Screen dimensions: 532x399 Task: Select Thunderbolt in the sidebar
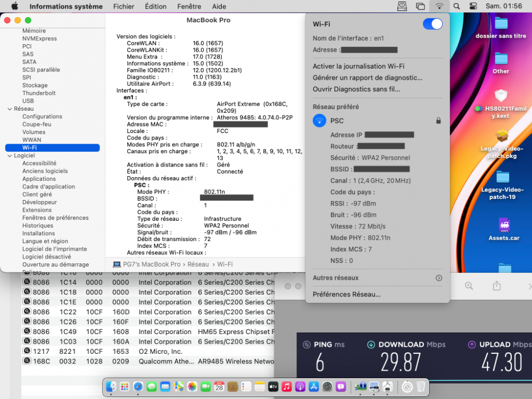pyautogui.click(x=39, y=93)
